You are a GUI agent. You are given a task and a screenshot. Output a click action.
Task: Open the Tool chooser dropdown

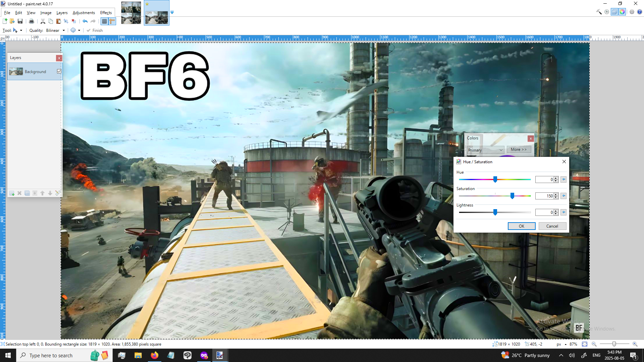coord(18,31)
